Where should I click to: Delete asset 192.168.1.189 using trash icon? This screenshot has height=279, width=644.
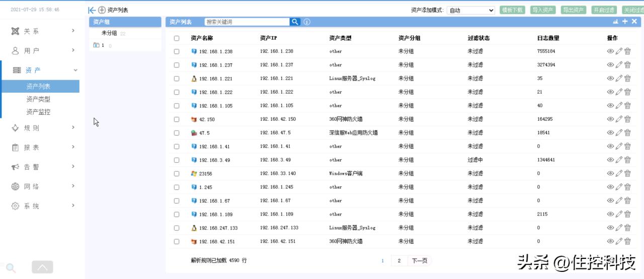click(627, 214)
